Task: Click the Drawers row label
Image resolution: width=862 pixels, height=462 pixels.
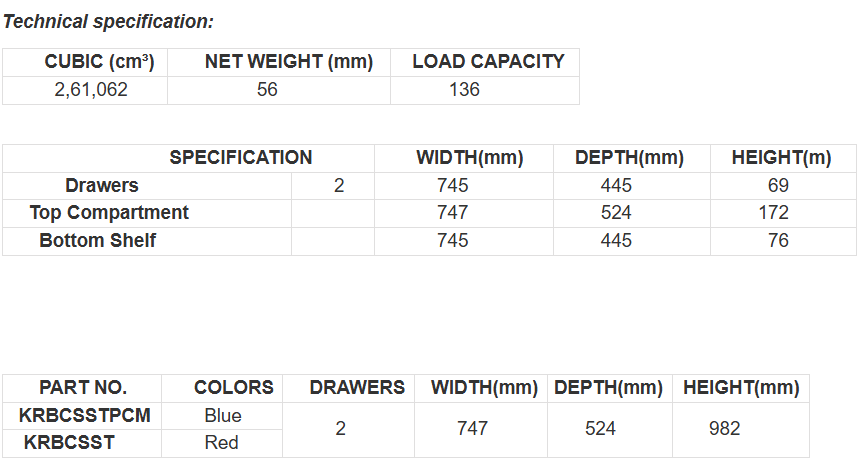Action: [102, 186]
